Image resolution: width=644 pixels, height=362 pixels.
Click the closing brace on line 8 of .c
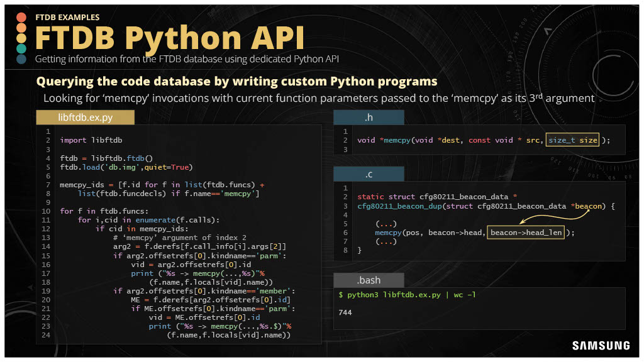pos(359,250)
